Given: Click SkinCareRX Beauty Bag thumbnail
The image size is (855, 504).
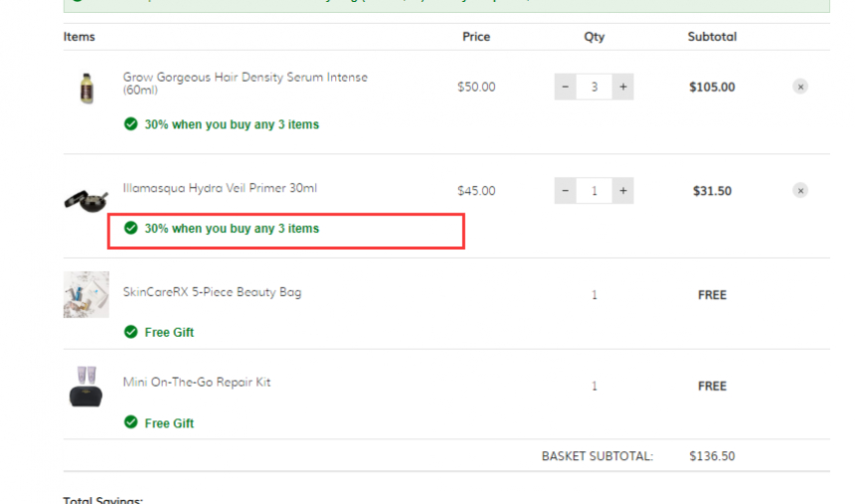Looking at the screenshot, I should click(86, 294).
